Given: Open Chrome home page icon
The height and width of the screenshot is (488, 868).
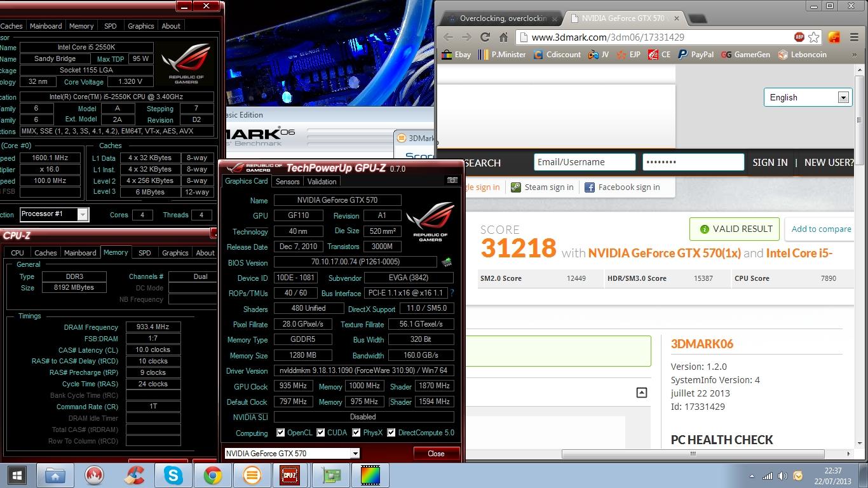Looking at the screenshot, I should tap(503, 37).
